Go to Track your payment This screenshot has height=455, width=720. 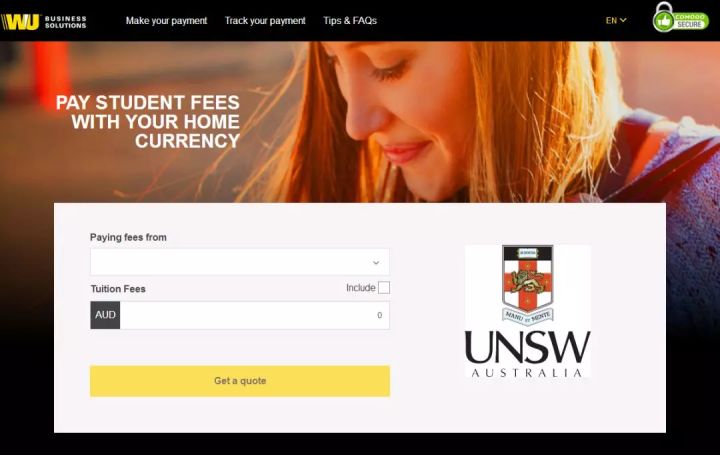click(x=265, y=21)
